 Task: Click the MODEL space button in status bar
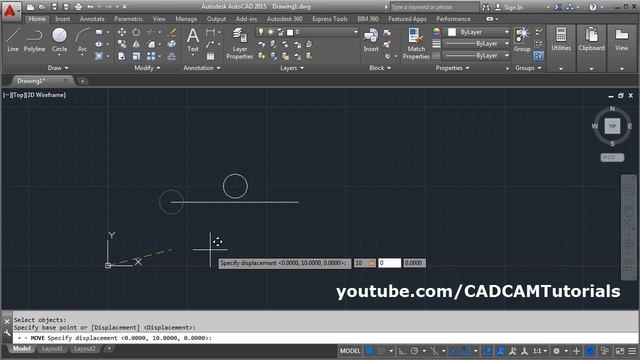(350, 351)
